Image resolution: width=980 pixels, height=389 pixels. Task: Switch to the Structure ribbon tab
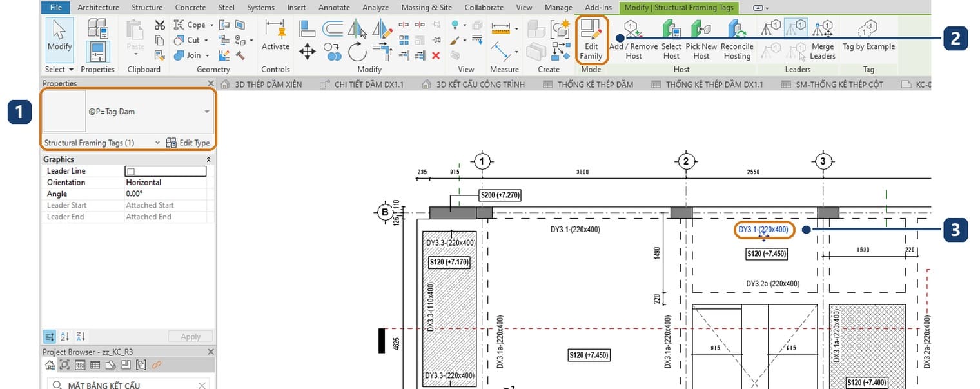coord(147,8)
